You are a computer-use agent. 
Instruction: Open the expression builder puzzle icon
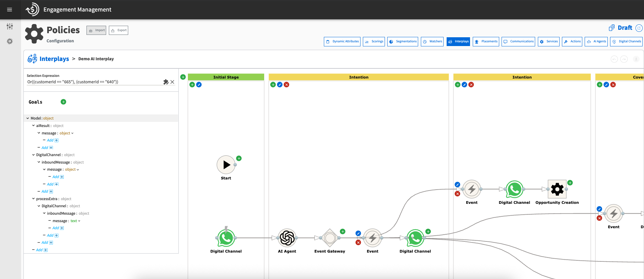coord(166,82)
